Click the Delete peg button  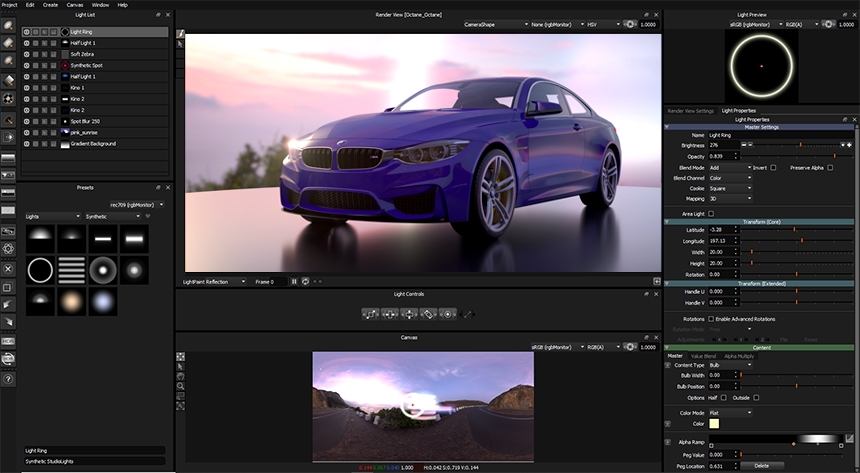762,465
